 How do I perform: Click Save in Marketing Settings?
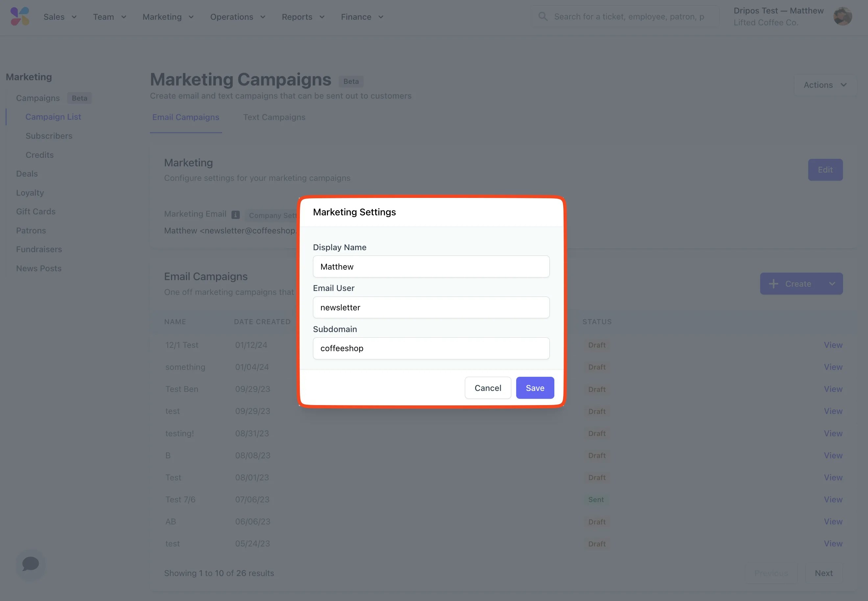pyautogui.click(x=535, y=388)
